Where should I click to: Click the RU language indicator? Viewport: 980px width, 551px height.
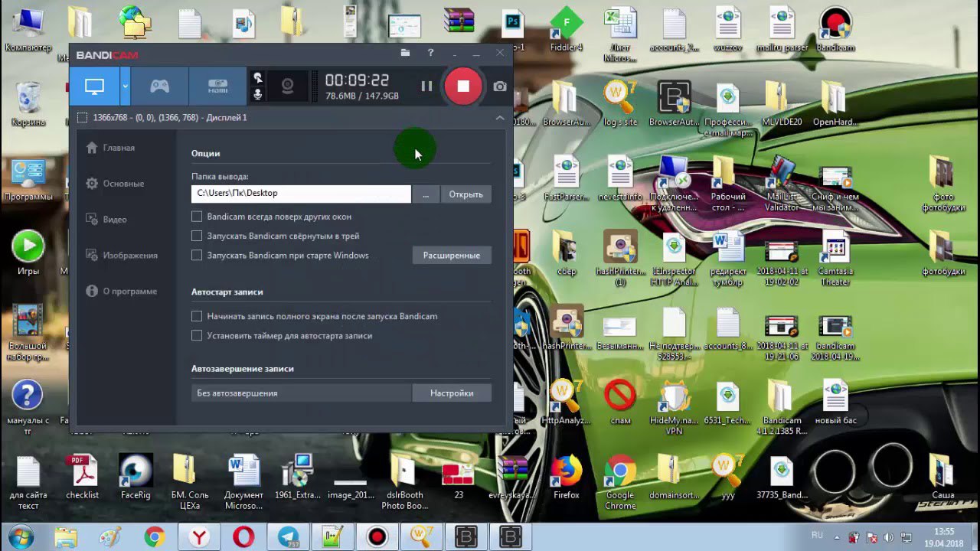click(817, 535)
